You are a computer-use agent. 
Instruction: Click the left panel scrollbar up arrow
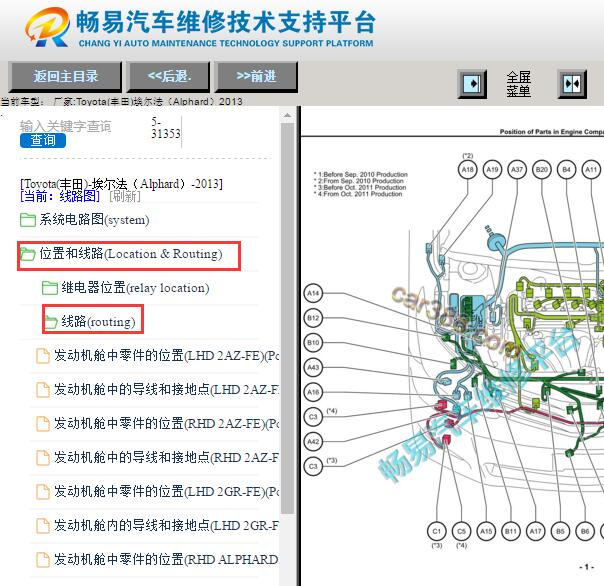tap(287, 115)
